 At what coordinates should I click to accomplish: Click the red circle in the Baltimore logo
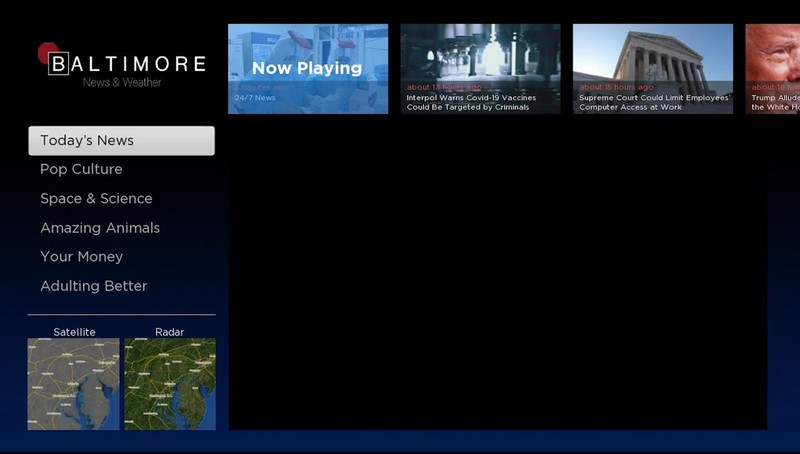[x=44, y=53]
